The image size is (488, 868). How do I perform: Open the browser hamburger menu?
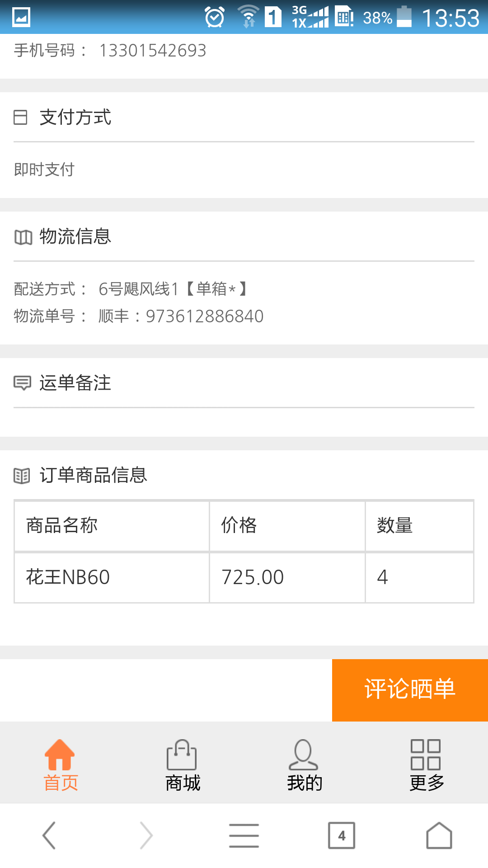click(x=244, y=835)
